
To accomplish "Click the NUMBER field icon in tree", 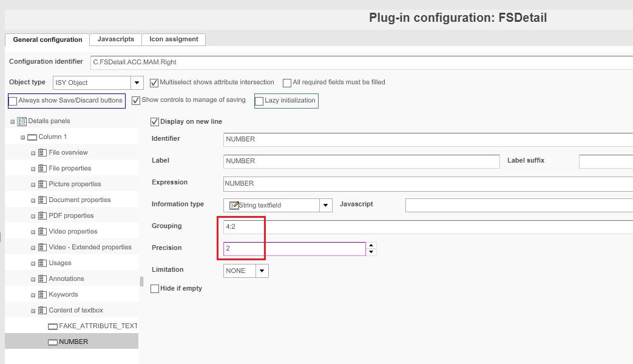I will [x=53, y=342].
